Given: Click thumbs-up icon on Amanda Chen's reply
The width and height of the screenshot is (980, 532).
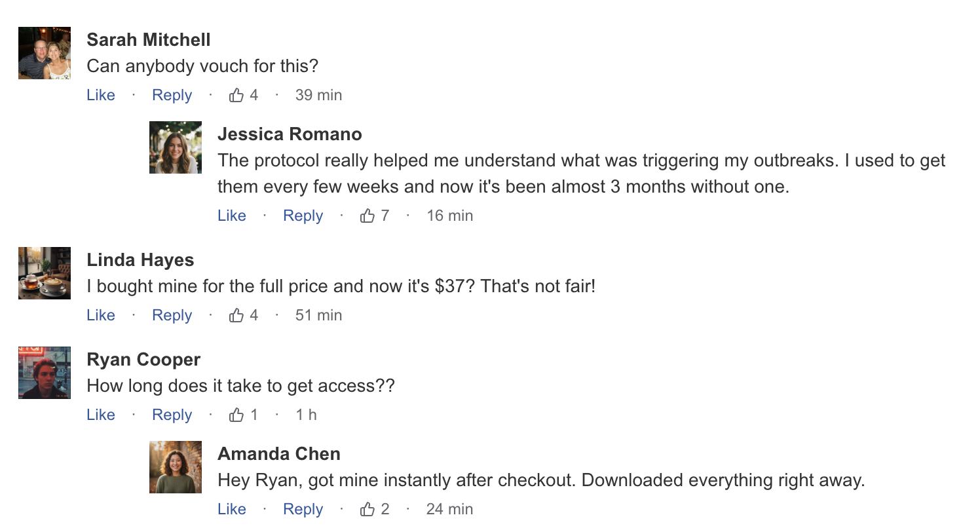Looking at the screenshot, I should [x=367, y=510].
